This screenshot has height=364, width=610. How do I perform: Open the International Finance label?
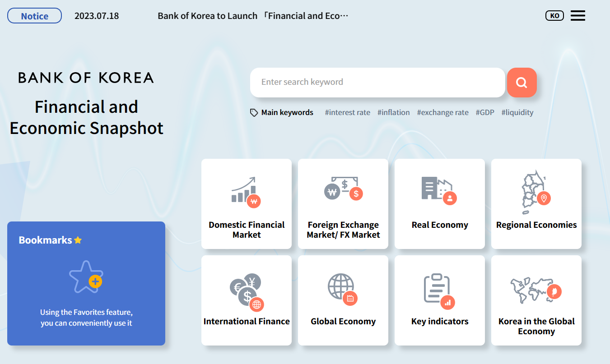click(247, 321)
